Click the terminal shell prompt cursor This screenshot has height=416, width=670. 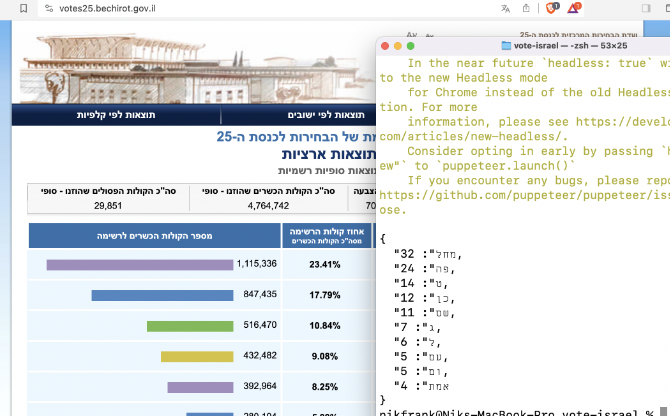pyautogui.click(x=664, y=412)
